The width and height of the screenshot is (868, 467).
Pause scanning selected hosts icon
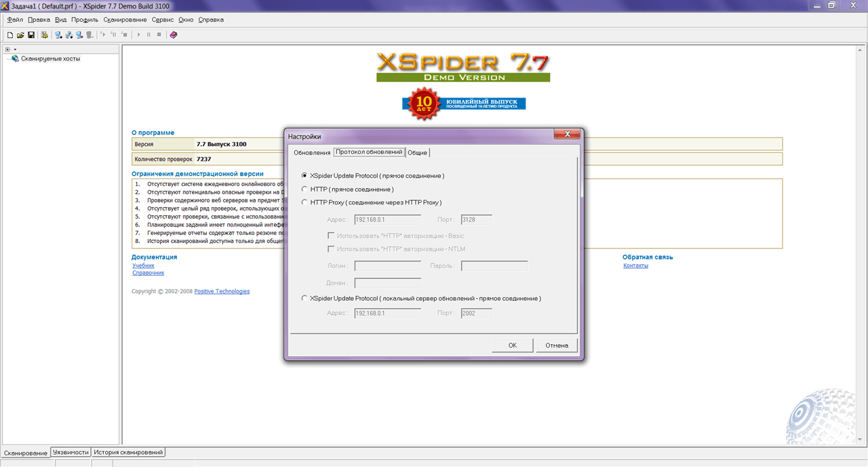pos(113,34)
